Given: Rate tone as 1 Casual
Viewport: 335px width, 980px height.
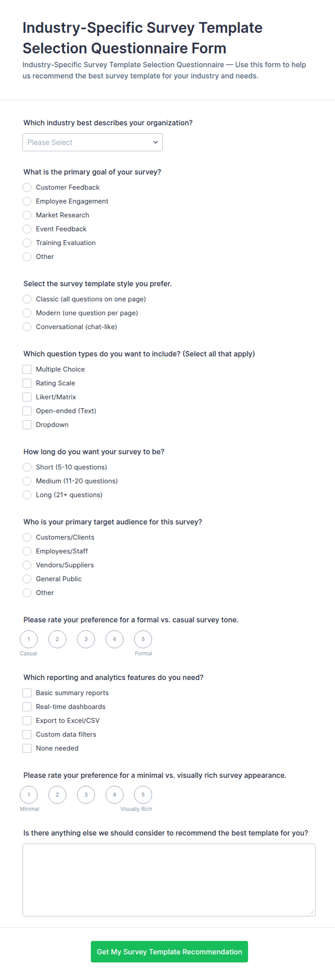Looking at the screenshot, I should (29, 639).
